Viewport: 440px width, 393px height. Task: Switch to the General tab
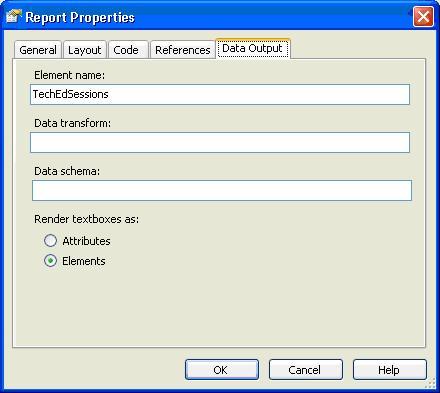point(38,50)
